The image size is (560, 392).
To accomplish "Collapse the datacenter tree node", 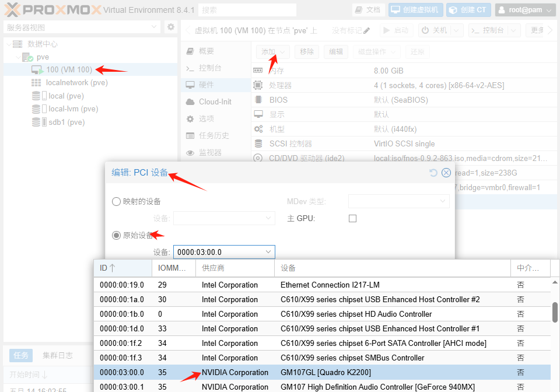I will pos(9,44).
